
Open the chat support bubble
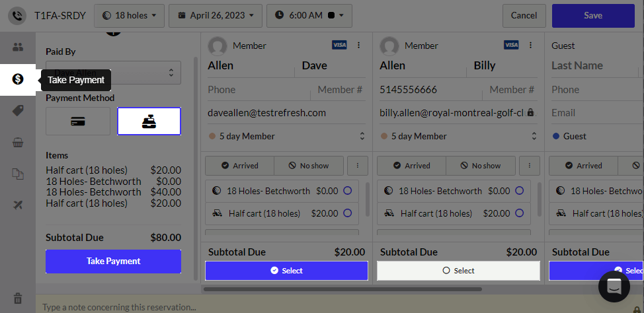coord(614,287)
